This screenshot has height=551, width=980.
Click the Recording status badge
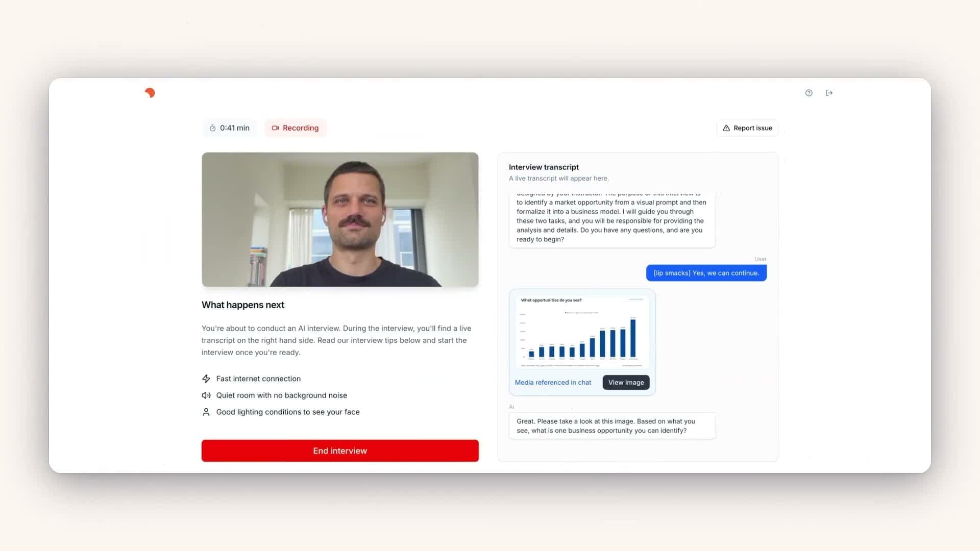[296, 128]
